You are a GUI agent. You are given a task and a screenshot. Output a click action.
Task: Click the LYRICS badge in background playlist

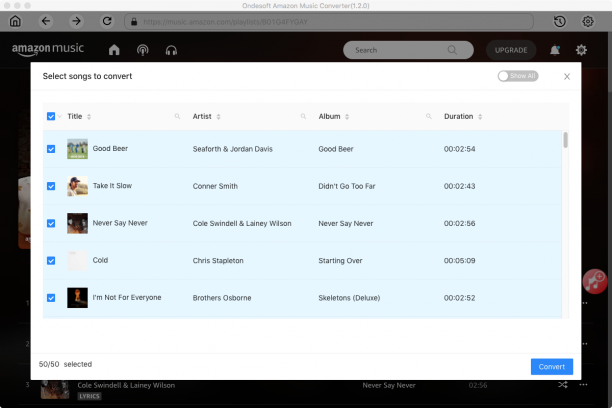point(89,396)
